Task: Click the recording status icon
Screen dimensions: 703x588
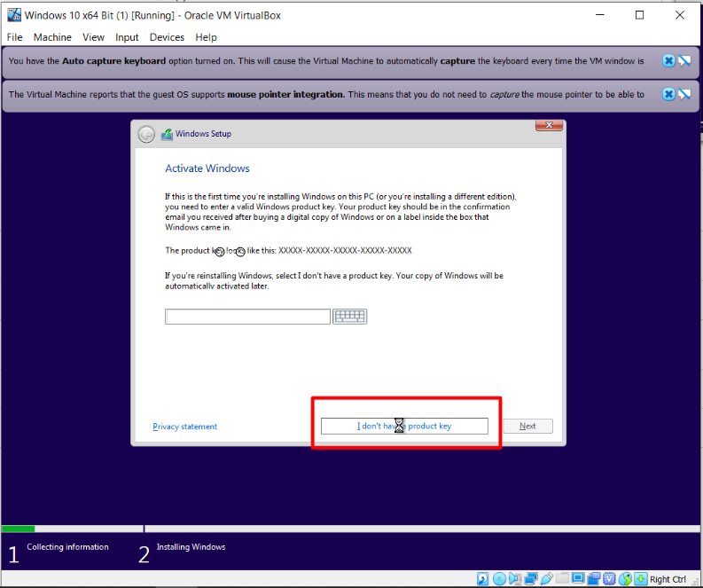Action: (x=594, y=579)
